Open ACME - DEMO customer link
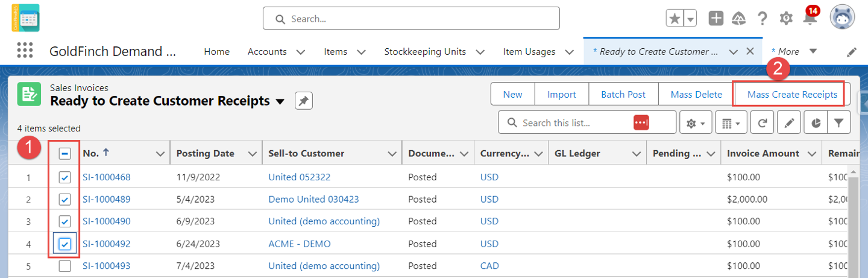Image resolution: width=868 pixels, height=278 pixels. [300, 244]
